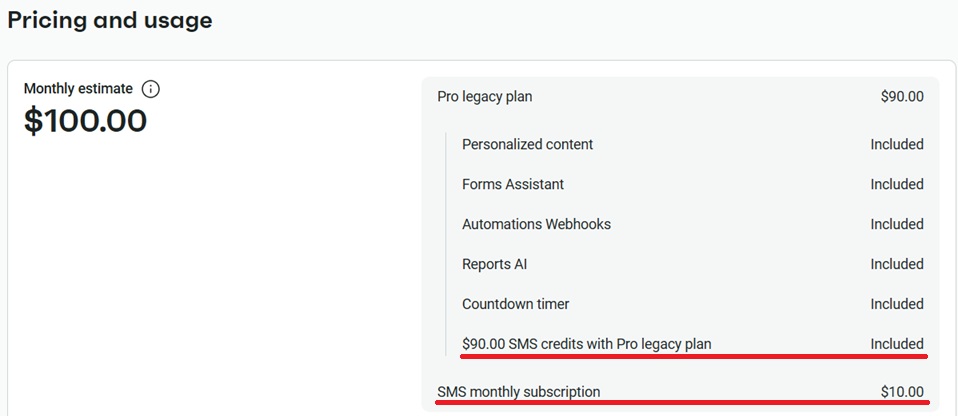
Task: Select the $100.00 monthly estimate amount
Action: (86, 120)
